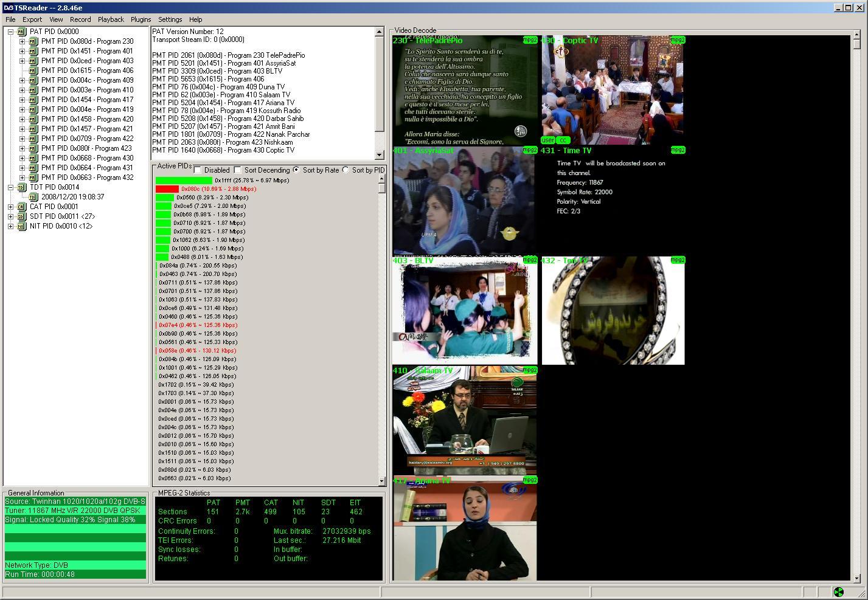Expand the NIT PID 0x0010 node
The width and height of the screenshot is (868, 600).
point(10,226)
